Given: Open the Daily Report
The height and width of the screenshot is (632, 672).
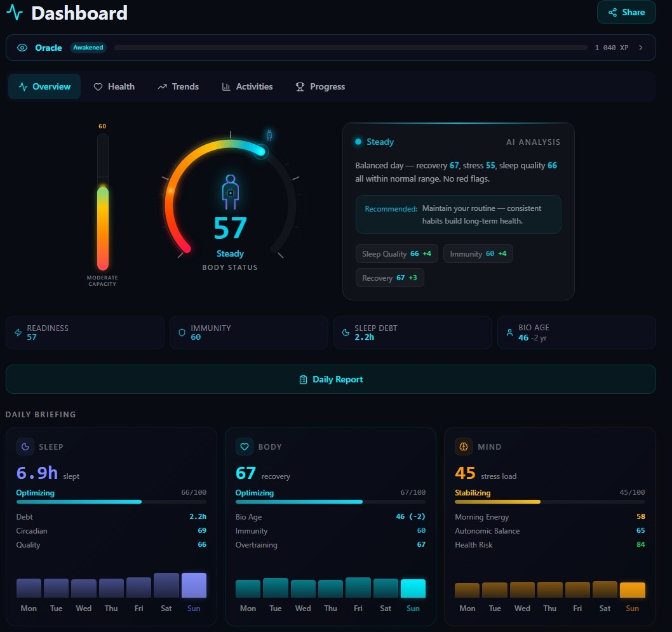Looking at the screenshot, I should tap(331, 379).
